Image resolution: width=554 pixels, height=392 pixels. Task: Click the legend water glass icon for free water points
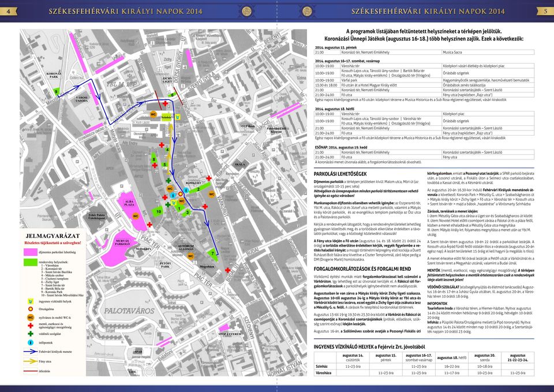(x=31, y=301)
